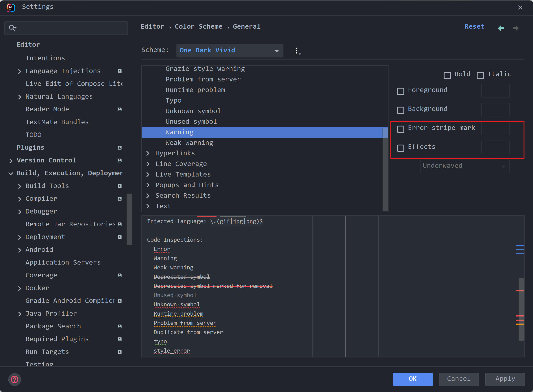Open the Scheme dropdown One Dark Vivid
Image resolution: width=533 pixels, height=392 pixels.
(x=229, y=51)
